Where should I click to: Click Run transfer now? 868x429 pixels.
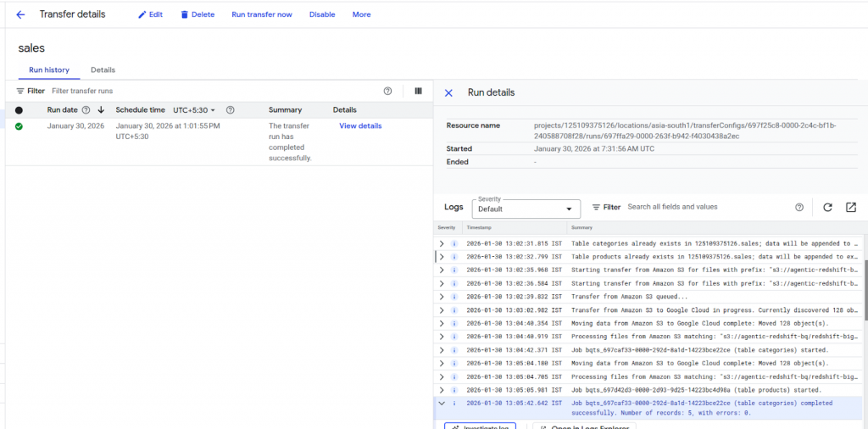tap(262, 14)
